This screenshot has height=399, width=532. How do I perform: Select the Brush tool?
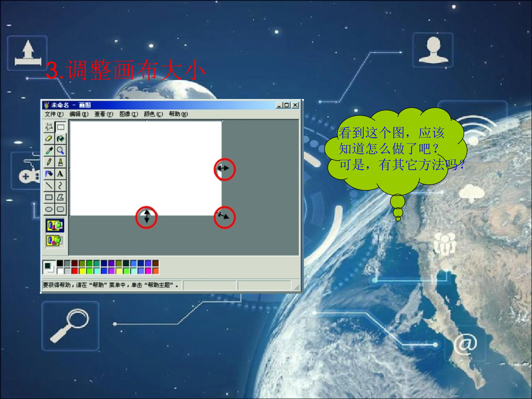60,162
